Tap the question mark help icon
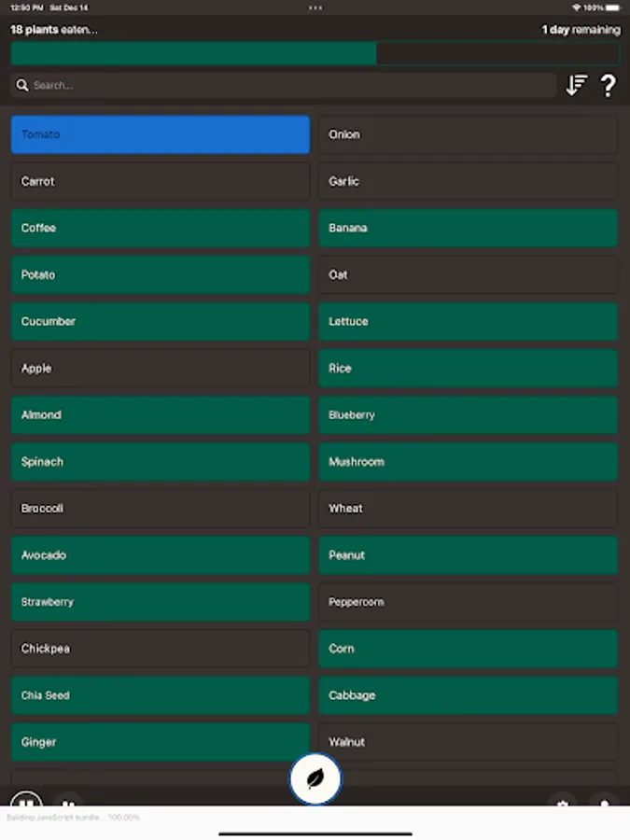 tap(609, 85)
